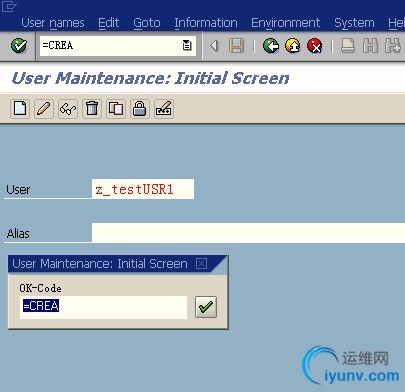
Task: Open the System menu
Action: (354, 23)
